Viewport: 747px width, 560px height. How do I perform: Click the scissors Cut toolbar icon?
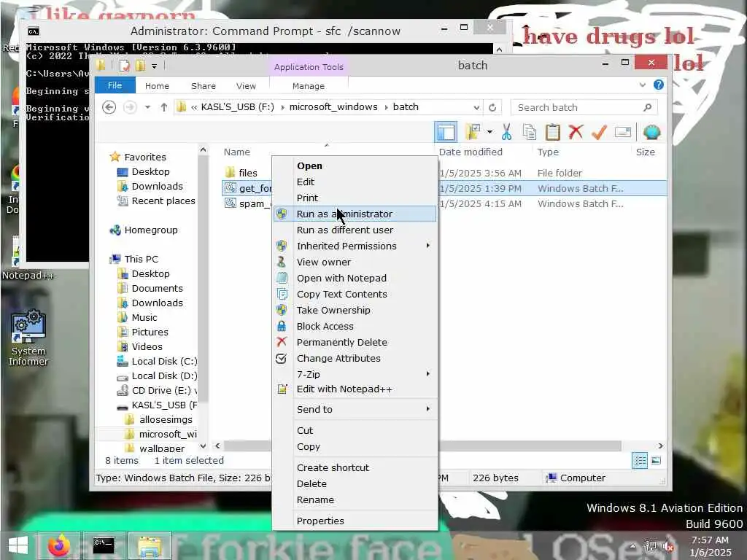pyautogui.click(x=506, y=132)
